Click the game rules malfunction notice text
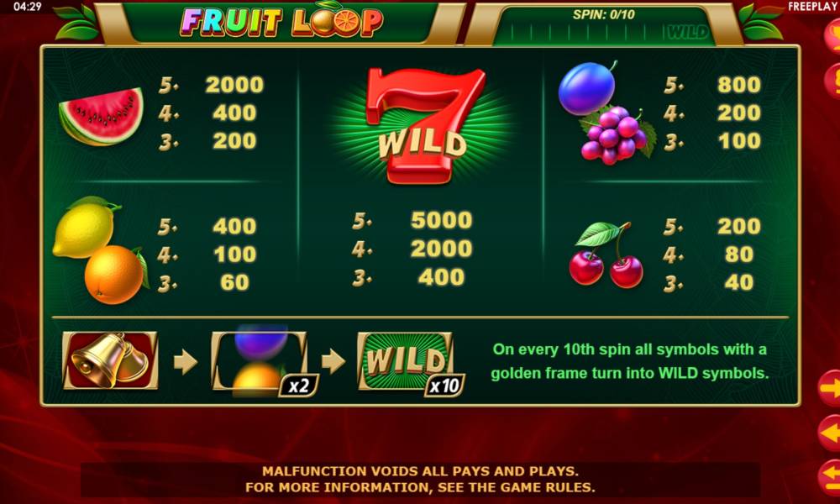The image size is (840, 504). click(420, 480)
